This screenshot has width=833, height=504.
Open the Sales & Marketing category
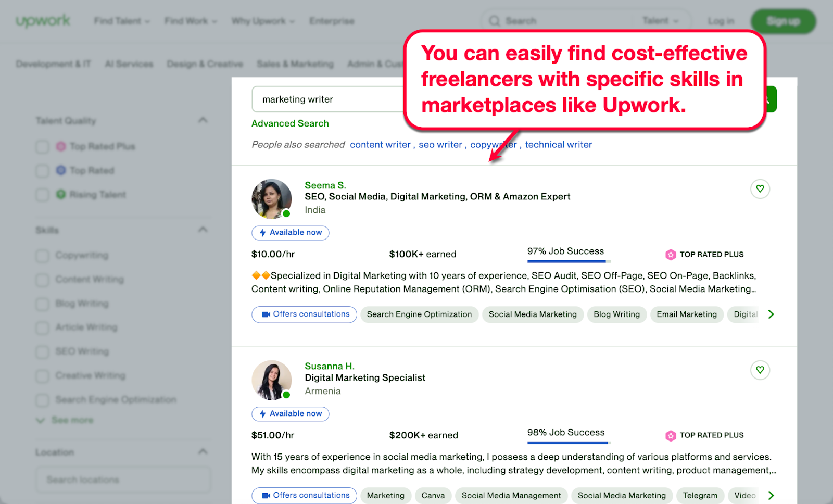point(295,64)
